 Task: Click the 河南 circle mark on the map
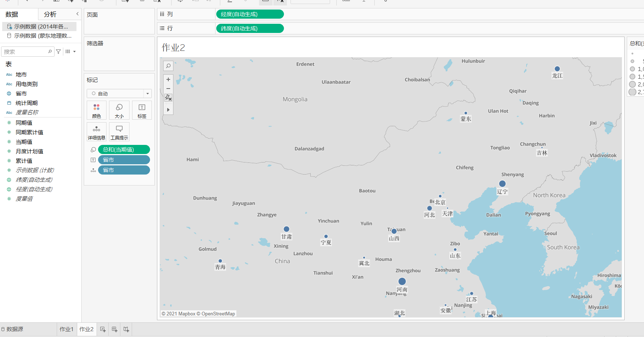pos(402,281)
